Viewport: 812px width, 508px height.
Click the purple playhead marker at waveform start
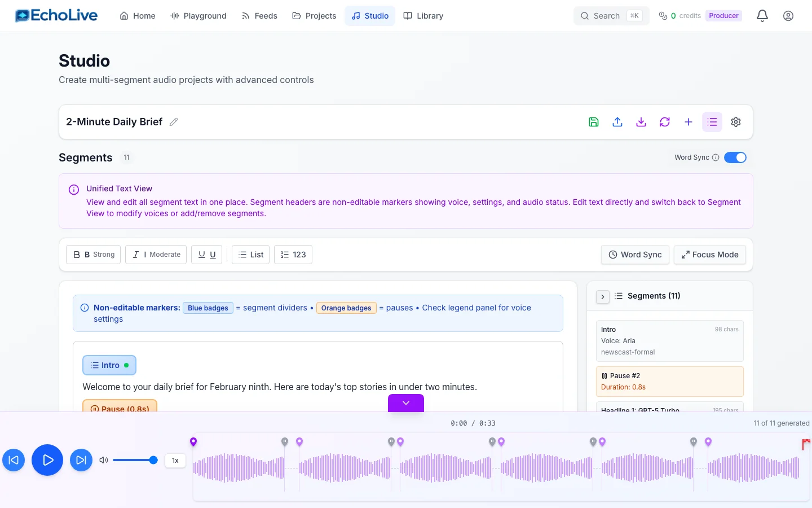click(193, 441)
